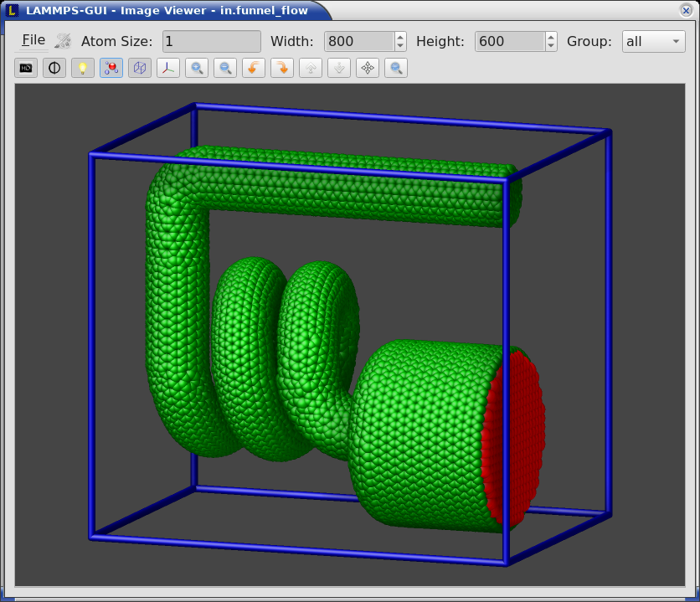This screenshot has width=700, height=602.
Task: Toggle the ambient occlusion shading button
Action: click(x=54, y=69)
